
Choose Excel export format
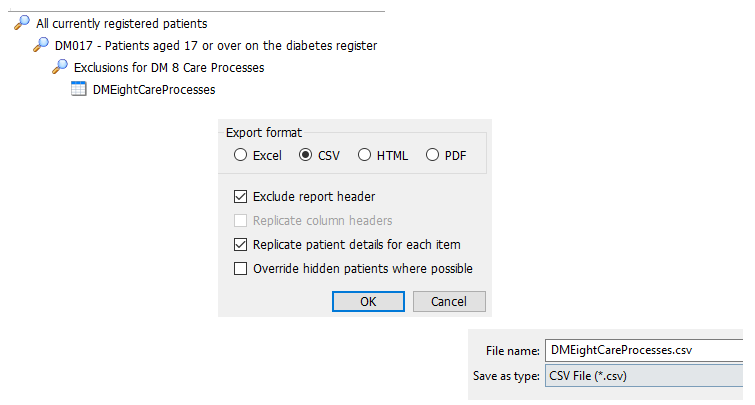click(240, 155)
